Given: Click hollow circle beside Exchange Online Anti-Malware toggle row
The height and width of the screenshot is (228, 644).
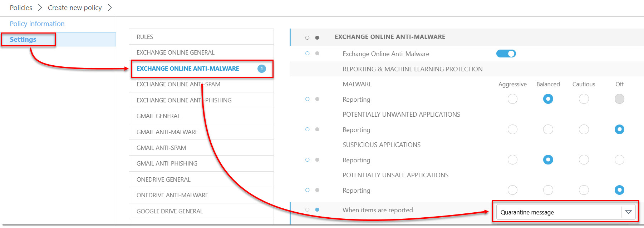Looking at the screenshot, I should pos(308,54).
